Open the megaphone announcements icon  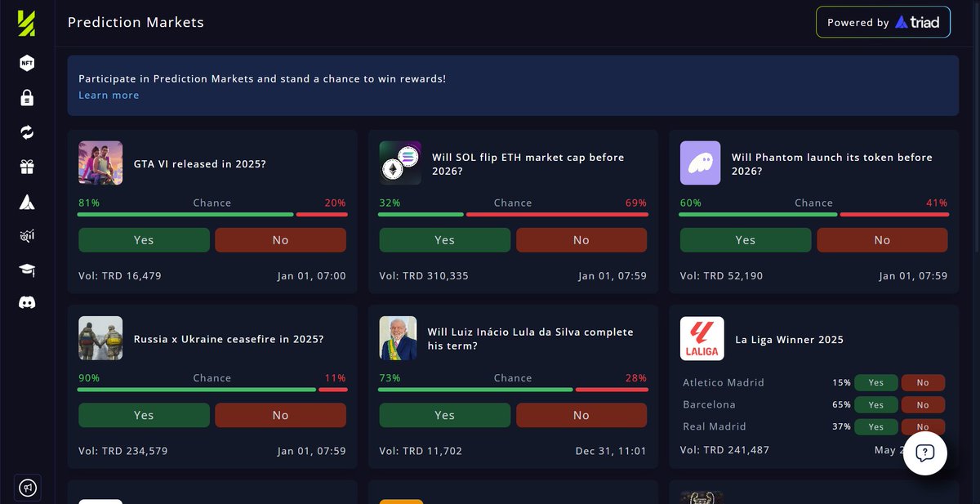[27, 488]
